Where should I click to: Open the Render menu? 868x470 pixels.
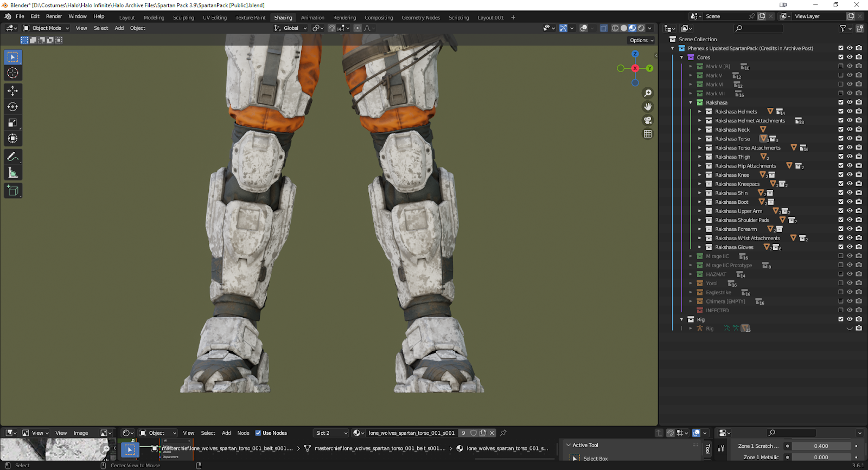coord(54,16)
